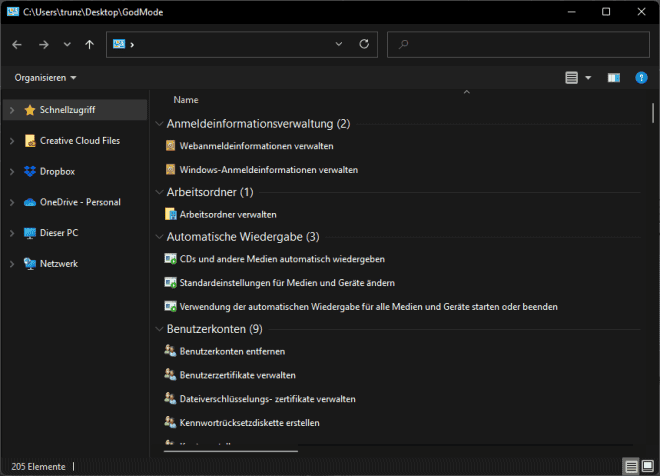Switch to details view in status bar
The image size is (660, 476).
(631, 467)
